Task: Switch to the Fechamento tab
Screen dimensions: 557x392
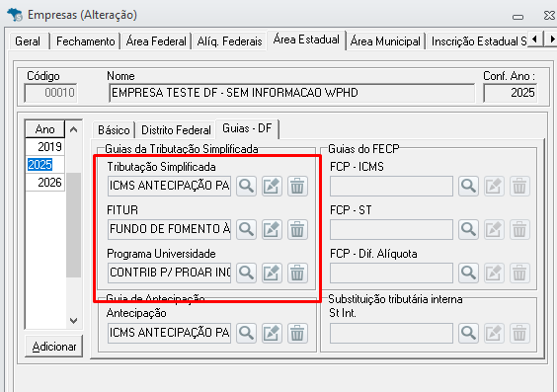Action: pos(86,41)
